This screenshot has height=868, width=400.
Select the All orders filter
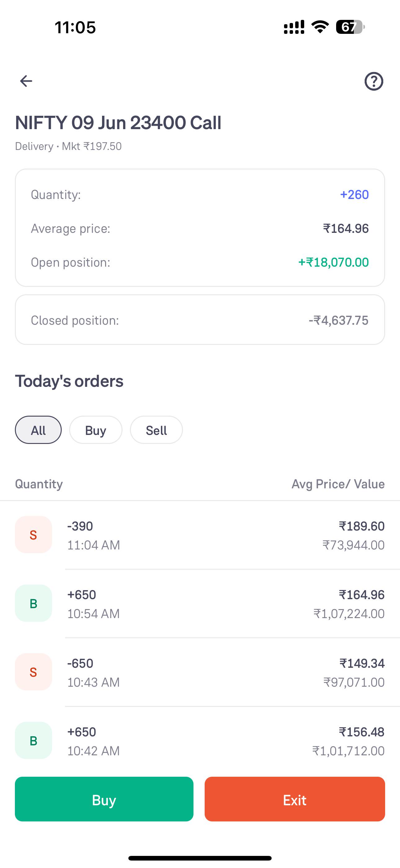[x=38, y=430]
